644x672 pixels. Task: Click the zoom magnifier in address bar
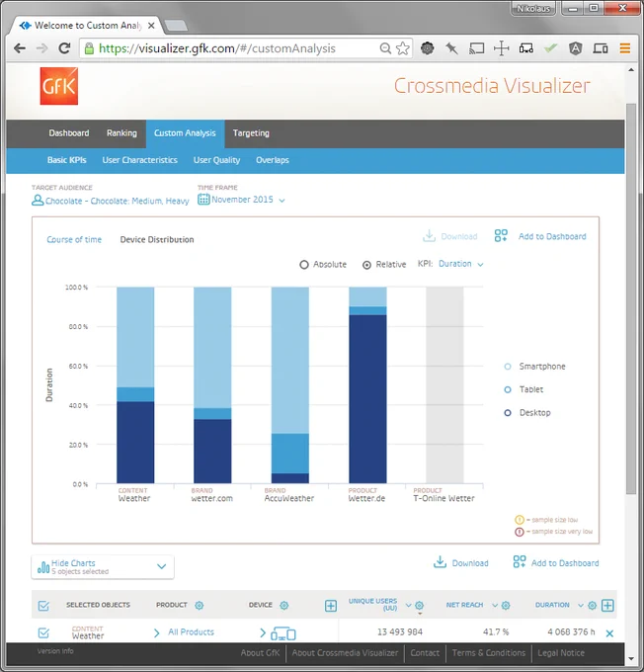click(x=385, y=48)
